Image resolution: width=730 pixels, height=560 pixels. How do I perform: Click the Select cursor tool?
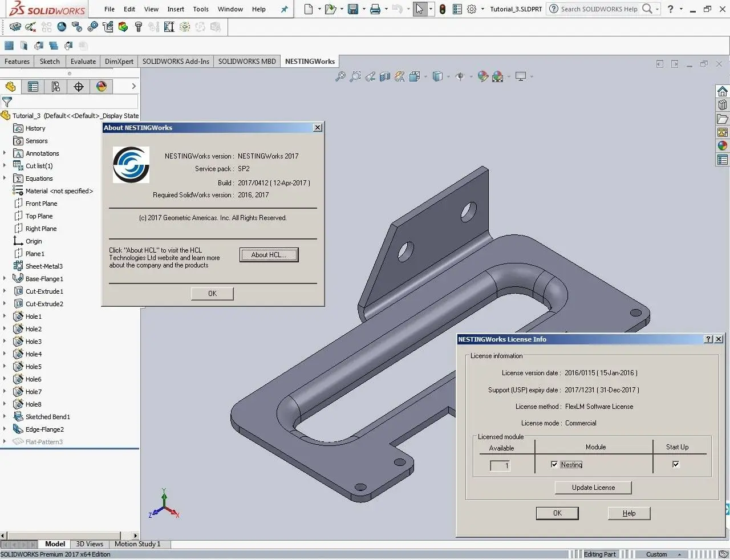420,9
